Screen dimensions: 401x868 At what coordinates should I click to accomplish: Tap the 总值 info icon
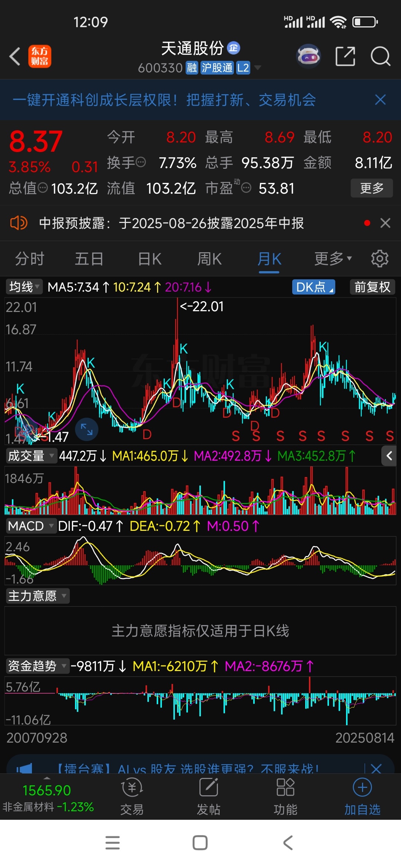(x=43, y=188)
